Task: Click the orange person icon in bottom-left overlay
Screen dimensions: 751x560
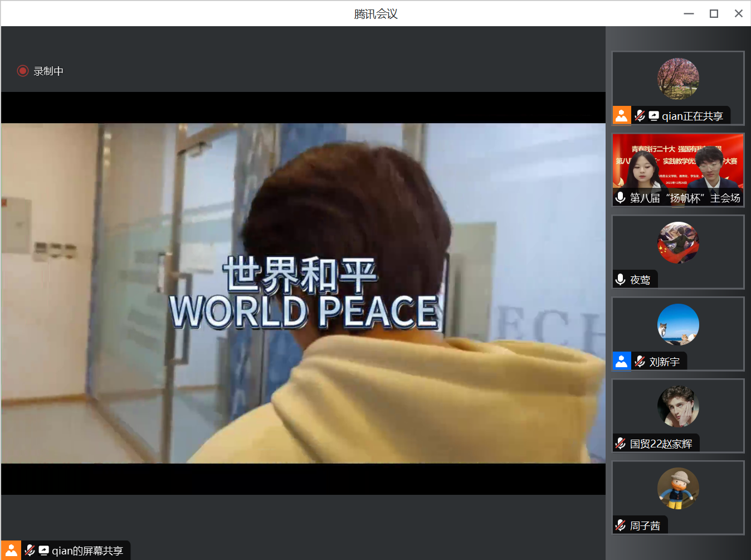Action: coord(12,551)
